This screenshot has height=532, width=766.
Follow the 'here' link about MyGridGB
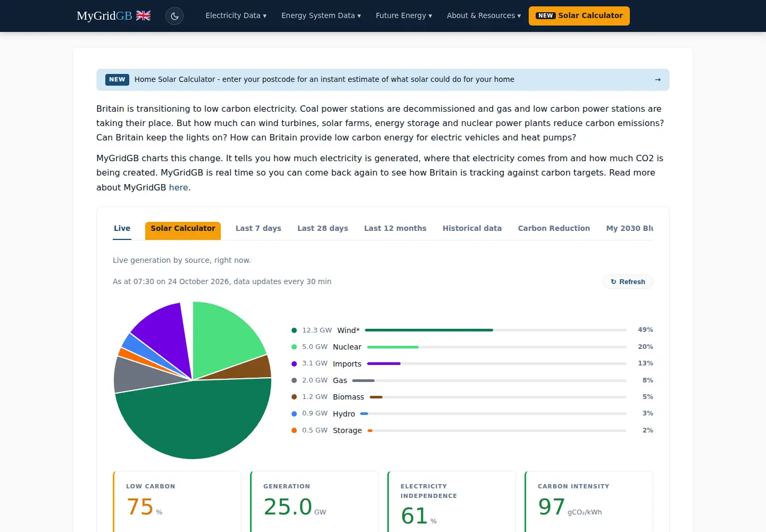[178, 187]
